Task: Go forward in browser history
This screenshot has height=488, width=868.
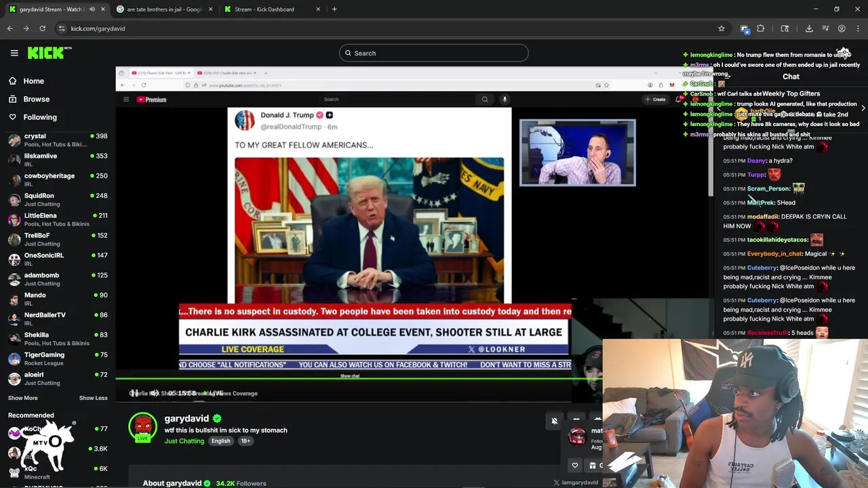Action: tap(26, 28)
